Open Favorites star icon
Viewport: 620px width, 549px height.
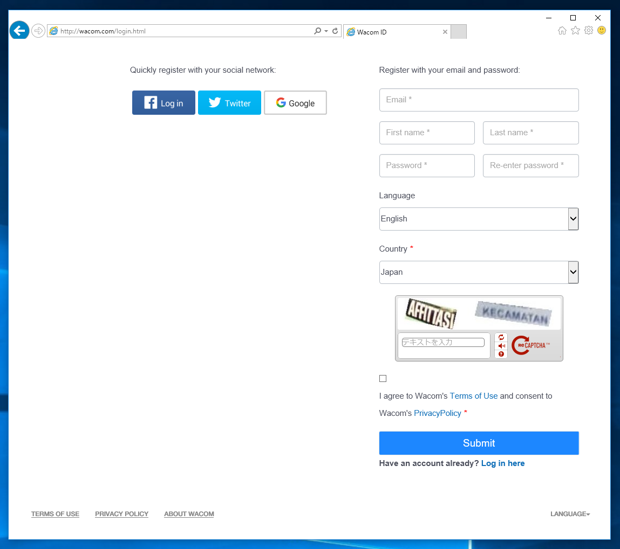click(x=575, y=30)
